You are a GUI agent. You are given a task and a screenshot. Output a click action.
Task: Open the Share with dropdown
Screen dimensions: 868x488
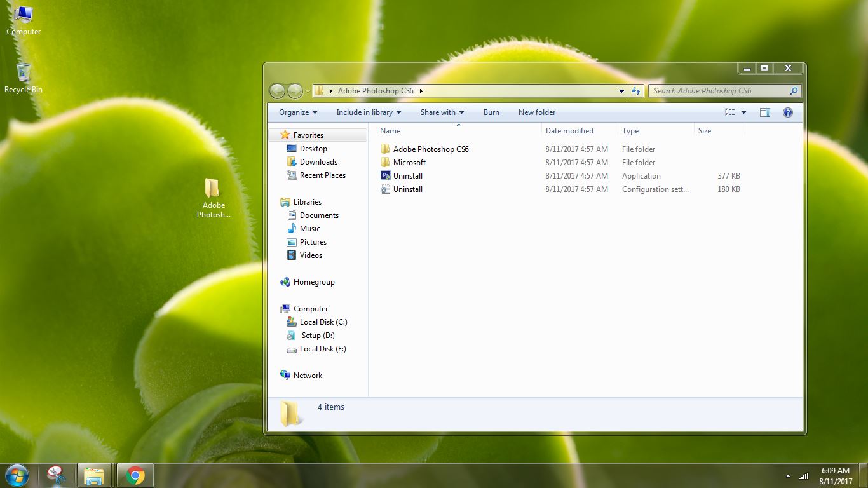442,112
